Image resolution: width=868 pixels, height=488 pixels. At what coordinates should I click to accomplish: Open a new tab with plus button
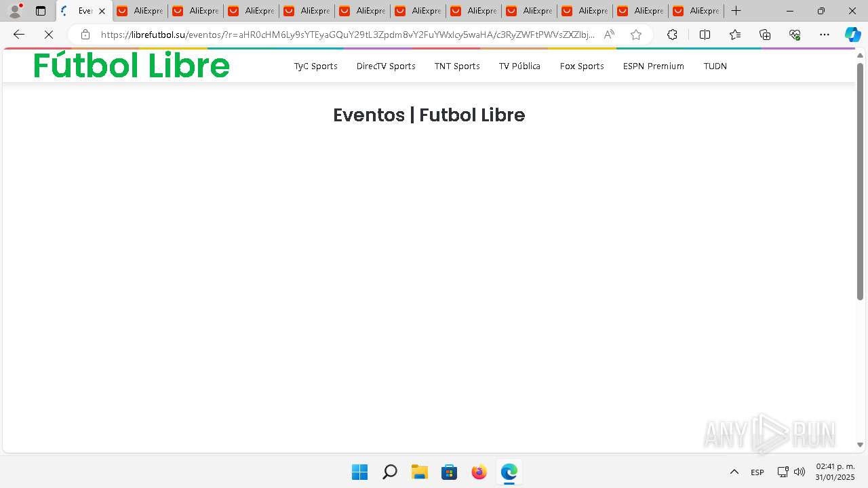736,11
